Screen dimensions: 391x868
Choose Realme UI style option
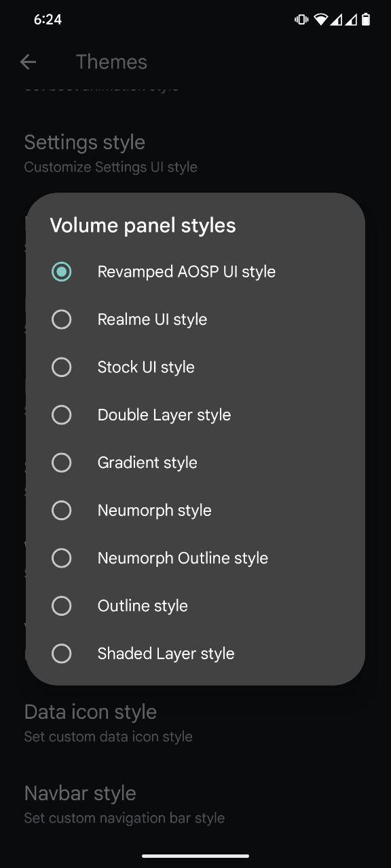195,319
